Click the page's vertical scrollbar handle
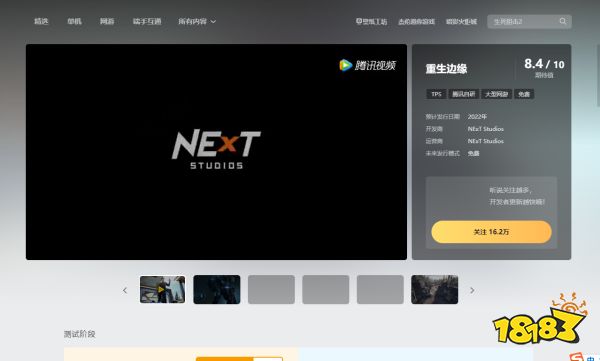Screen dimensions: 600x361 [x=598, y=77]
